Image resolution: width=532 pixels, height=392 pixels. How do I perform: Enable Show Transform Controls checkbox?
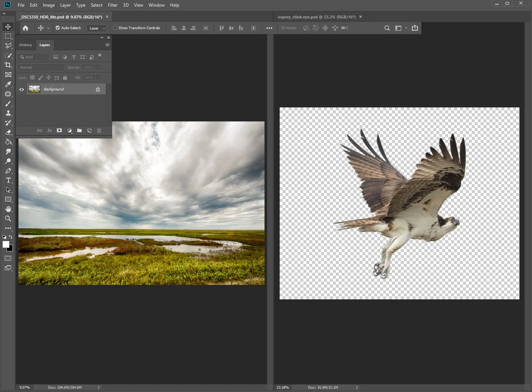pyautogui.click(x=115, y=28)
